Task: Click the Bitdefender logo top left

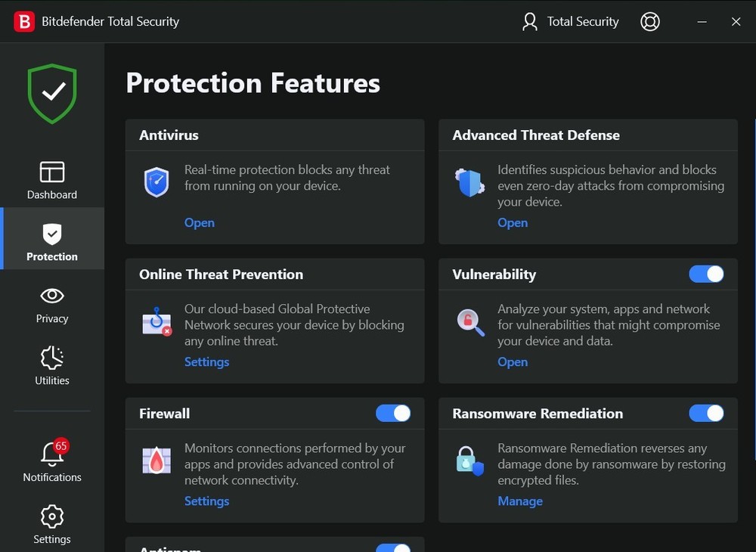Action: (23, 21)
